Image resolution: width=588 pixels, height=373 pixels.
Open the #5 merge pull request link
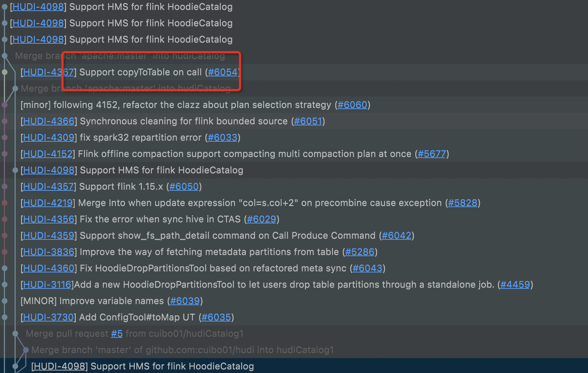click(x=117, y=334)
